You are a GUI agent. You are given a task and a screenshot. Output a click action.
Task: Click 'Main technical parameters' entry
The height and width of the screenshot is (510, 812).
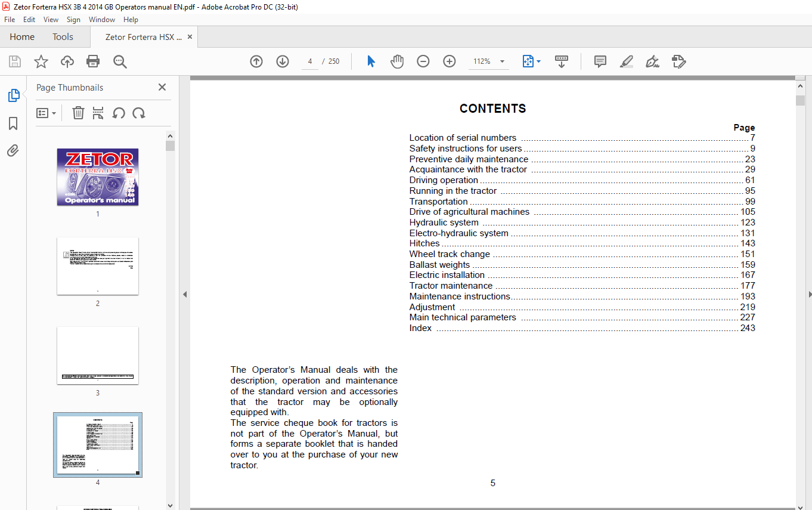click(x=582, y=317)
